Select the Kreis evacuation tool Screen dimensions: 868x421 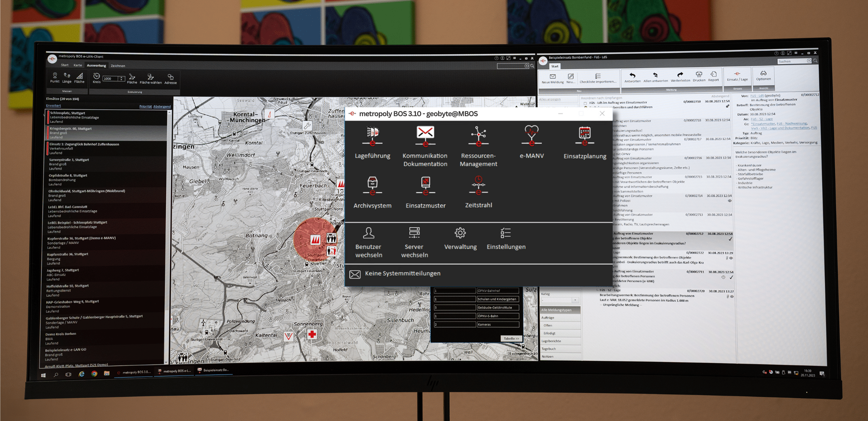(97, 78)
